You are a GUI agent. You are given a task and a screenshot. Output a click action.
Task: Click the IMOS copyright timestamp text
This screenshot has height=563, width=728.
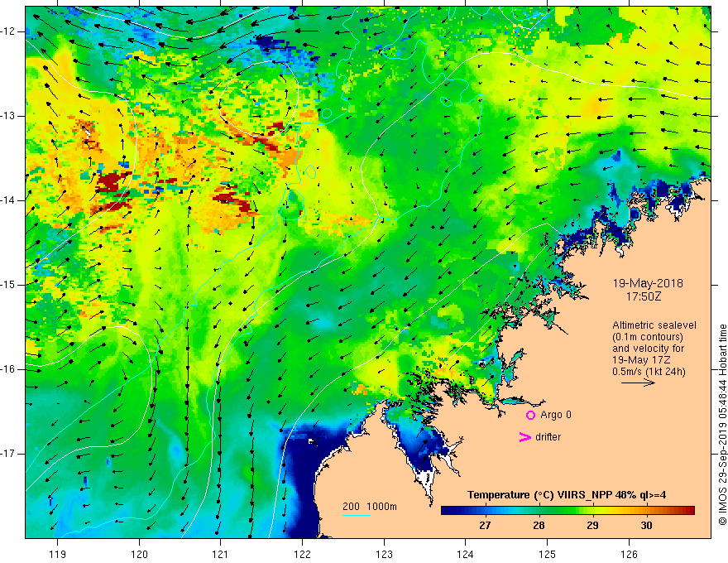pos(722,425)
